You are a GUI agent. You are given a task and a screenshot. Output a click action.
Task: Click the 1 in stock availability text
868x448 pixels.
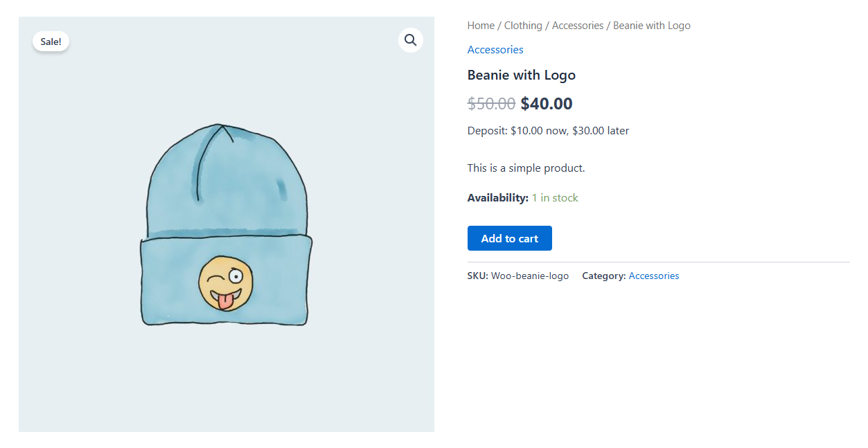point(554,197)
